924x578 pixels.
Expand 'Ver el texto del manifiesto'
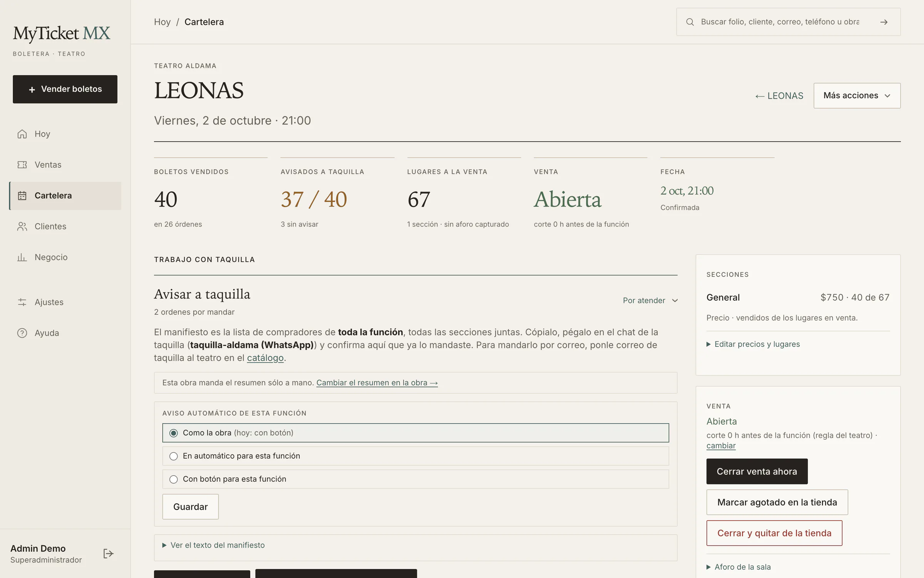214,545
